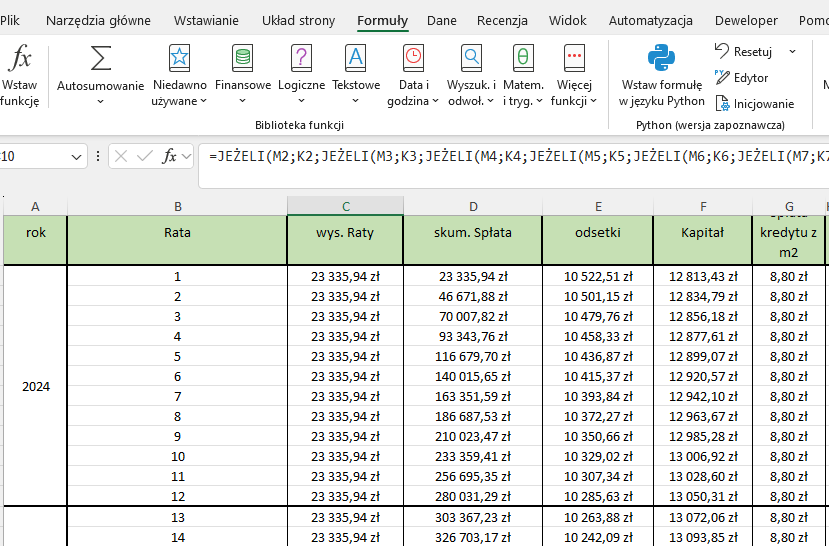Select column A header
Image resolution: width=829 pixels, height=546 pixels.
click(35, 207)
